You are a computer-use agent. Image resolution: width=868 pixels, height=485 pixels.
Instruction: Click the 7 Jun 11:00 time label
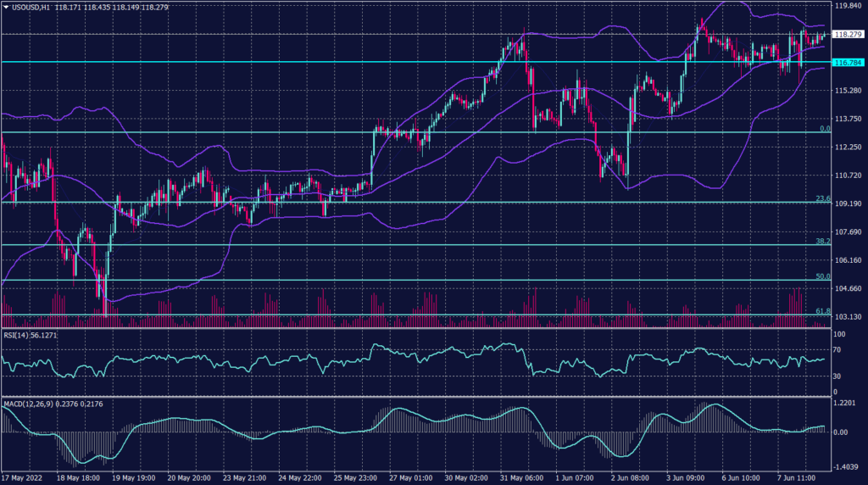(x=798, y=477)
